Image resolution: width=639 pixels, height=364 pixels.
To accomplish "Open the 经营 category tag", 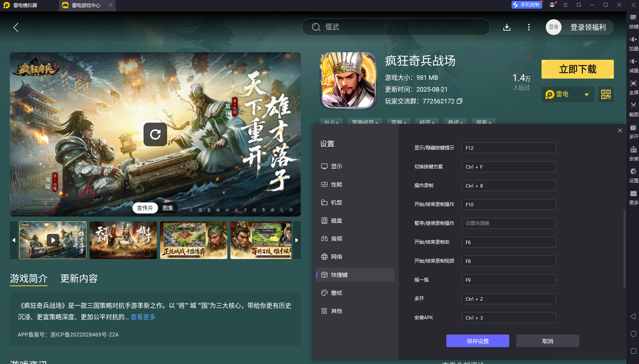I will [427, 121].
